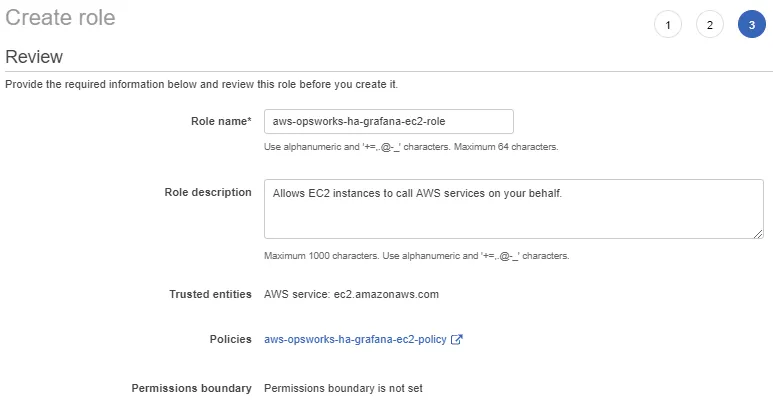Grab the Role description resize handle
This screenshot has width=773, height=404.
758,233
